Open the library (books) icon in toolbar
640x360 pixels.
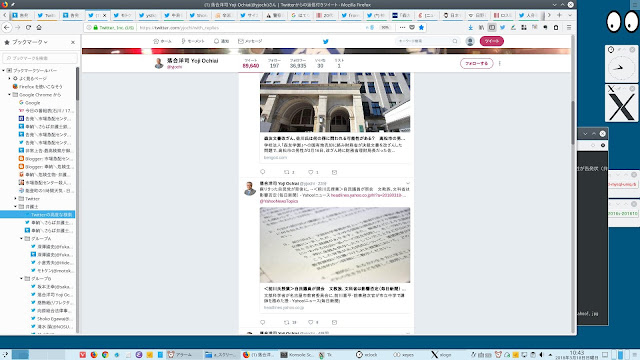pos(481,27)
